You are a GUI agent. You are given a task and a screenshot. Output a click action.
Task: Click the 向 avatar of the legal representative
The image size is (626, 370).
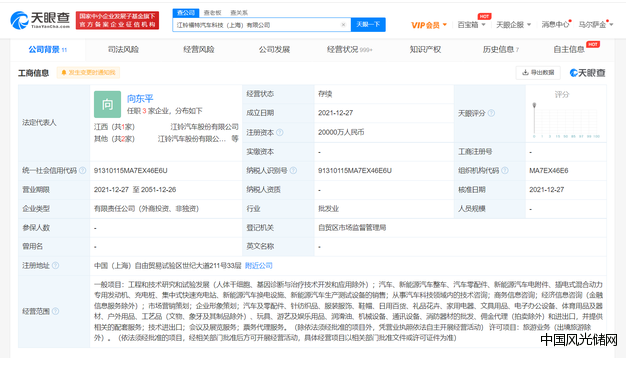(107, 104)
